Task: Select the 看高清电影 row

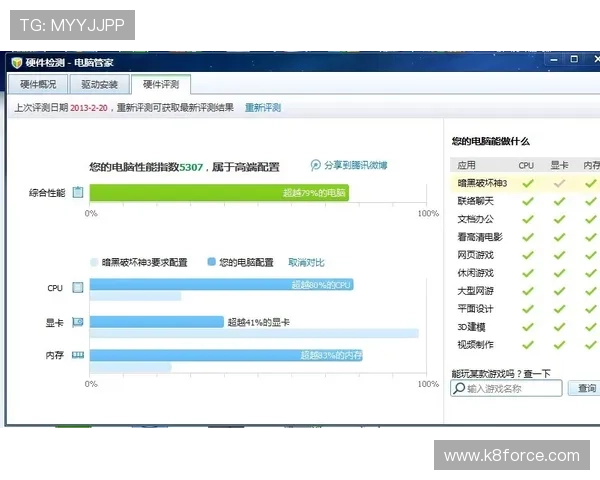Action: [x=525, y=237]
